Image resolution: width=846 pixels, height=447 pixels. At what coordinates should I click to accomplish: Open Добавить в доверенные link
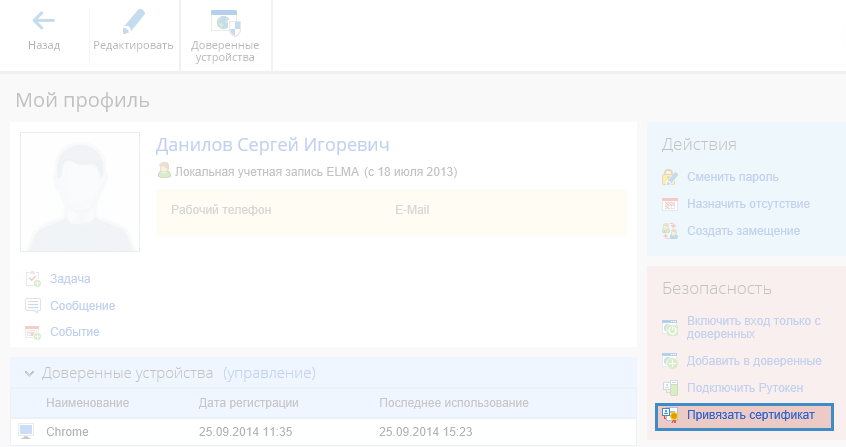point(754,361)
